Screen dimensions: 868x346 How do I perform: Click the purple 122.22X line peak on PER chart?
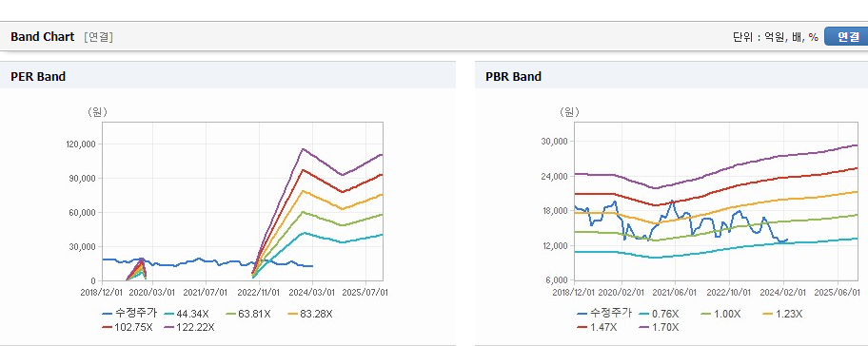click(x=303, y=148)
